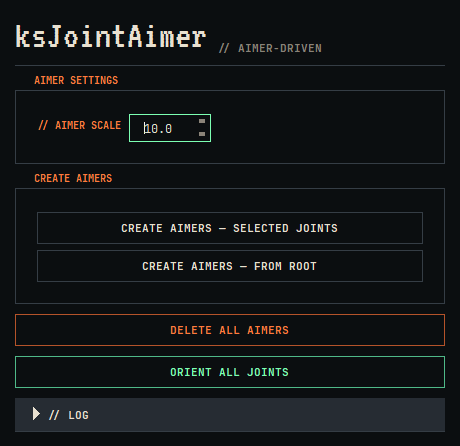Expand the Log section triangle
Image resolution: width=460 pixels, height=446 pixels.
click(36, 414)
